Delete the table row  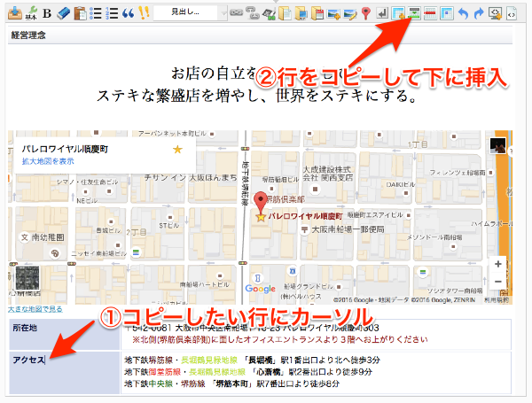430,13
